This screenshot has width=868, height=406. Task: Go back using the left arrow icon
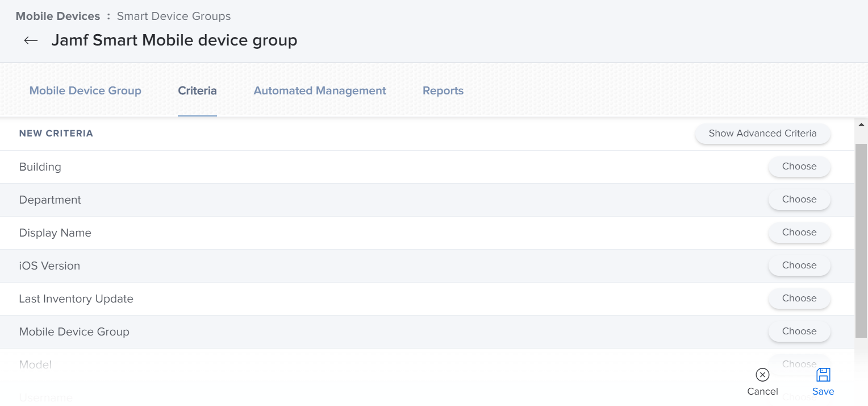click(x=31, y=40)
